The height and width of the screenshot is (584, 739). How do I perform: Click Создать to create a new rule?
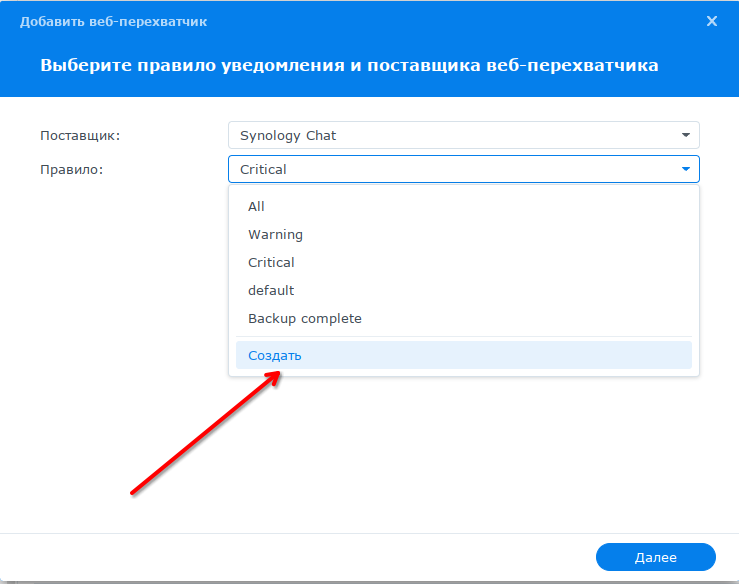coord(464,355)
